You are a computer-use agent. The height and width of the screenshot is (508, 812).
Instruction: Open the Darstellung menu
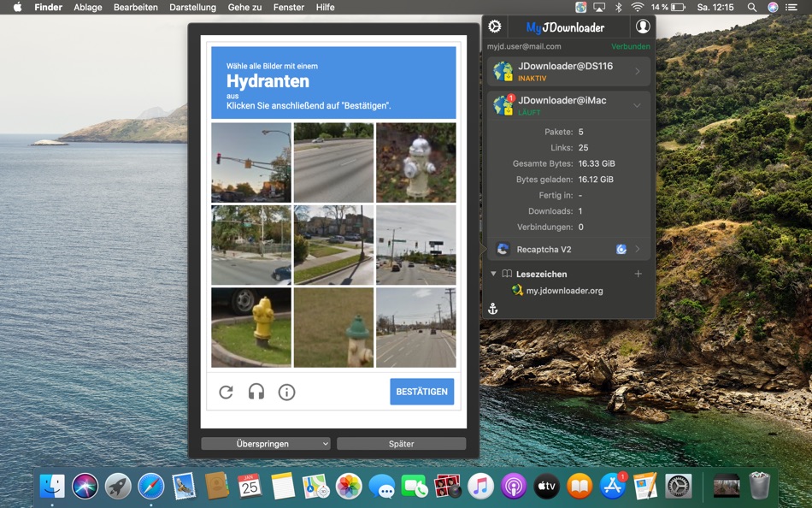click(x=192, y=7)
